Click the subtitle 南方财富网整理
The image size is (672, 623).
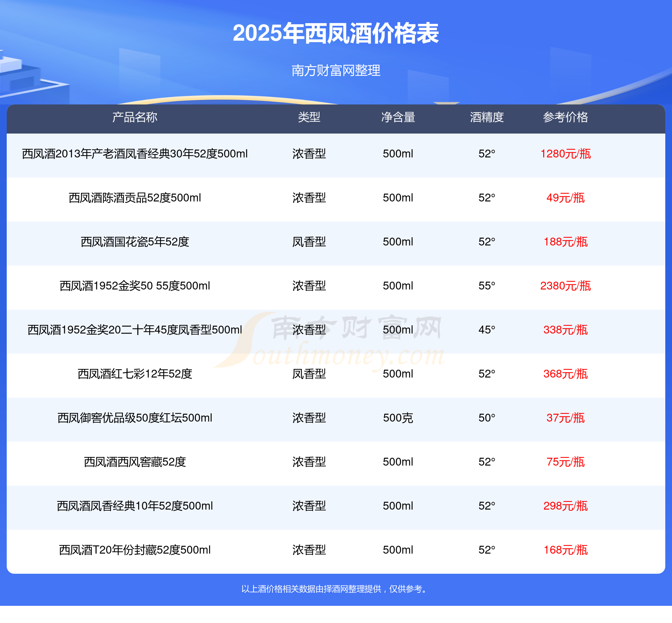336,71
